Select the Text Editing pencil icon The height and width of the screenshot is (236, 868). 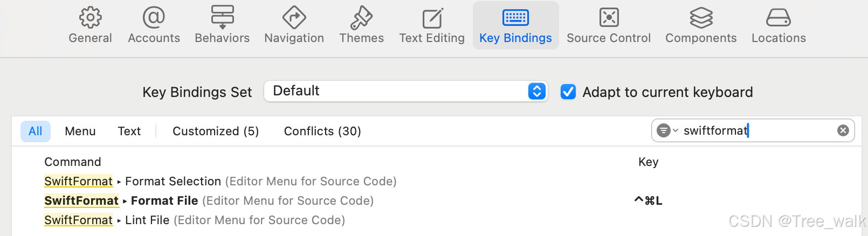pos(432,18)
